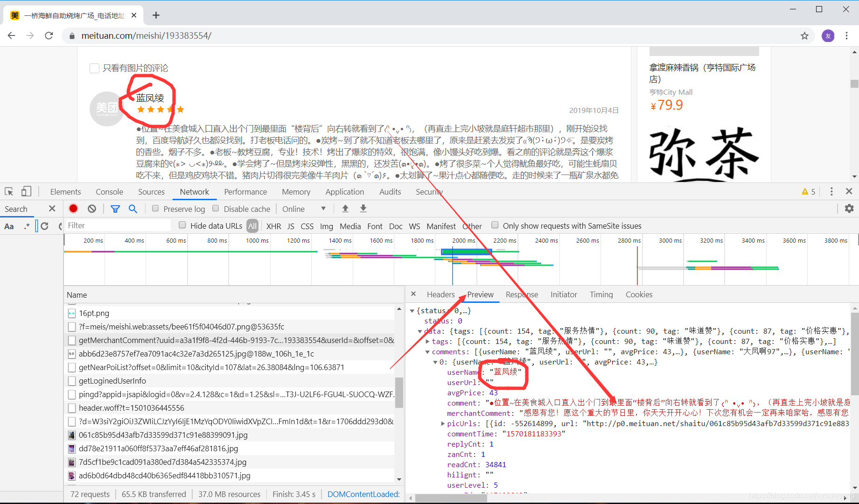Select the All request type filter
Viewport: 859px width, 504px height.
(252, 226)
